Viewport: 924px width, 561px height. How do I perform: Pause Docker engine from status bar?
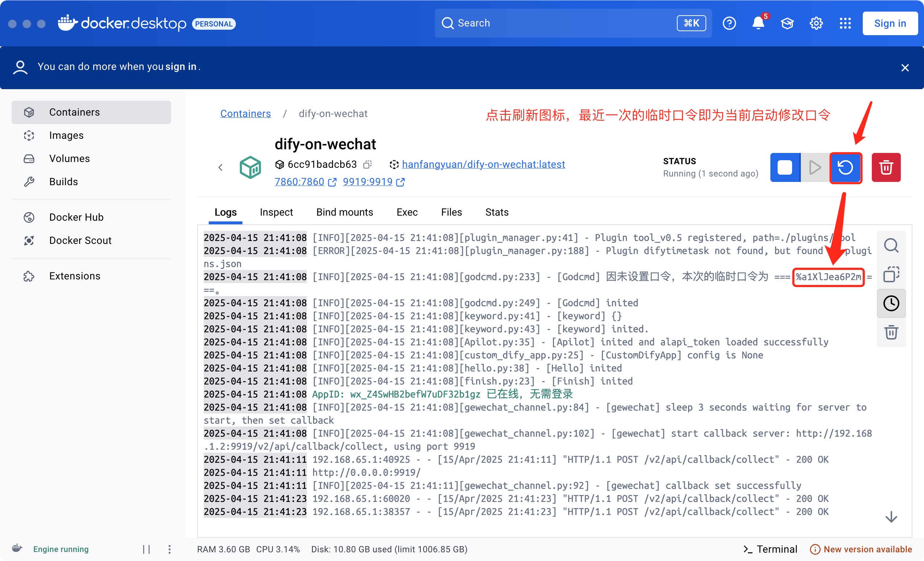coord(146,549)
